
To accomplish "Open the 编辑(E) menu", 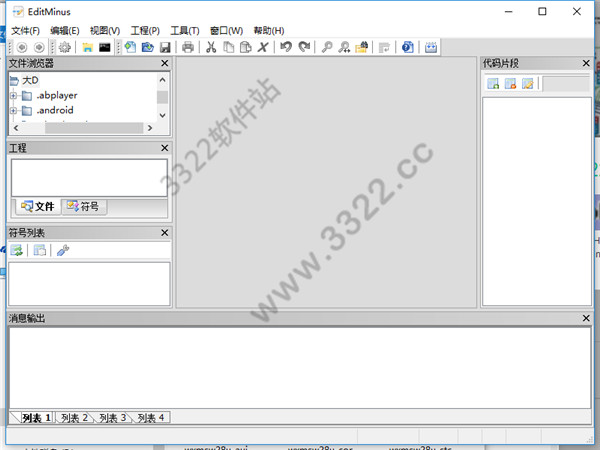I will coord(65,31).
